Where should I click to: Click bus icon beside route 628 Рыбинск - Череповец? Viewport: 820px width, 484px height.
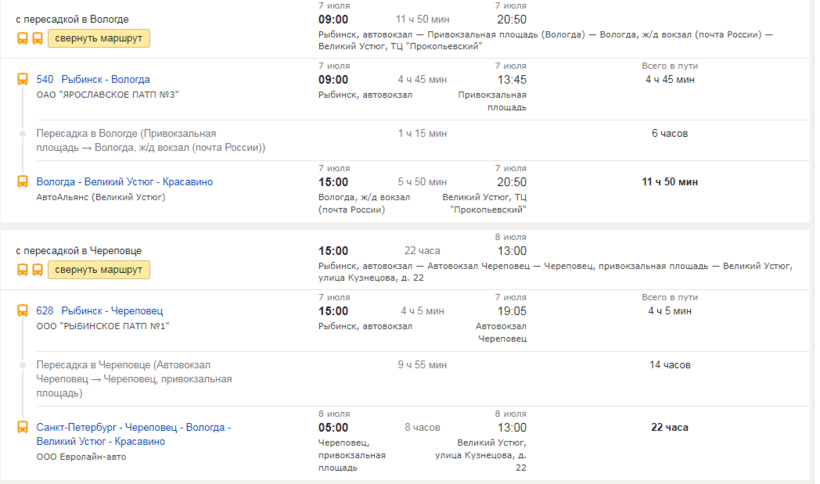click(x=22, y=311)
